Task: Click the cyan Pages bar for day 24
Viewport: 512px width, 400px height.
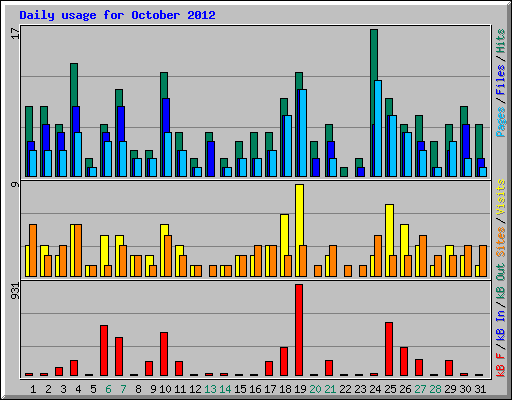Action: 378,128
